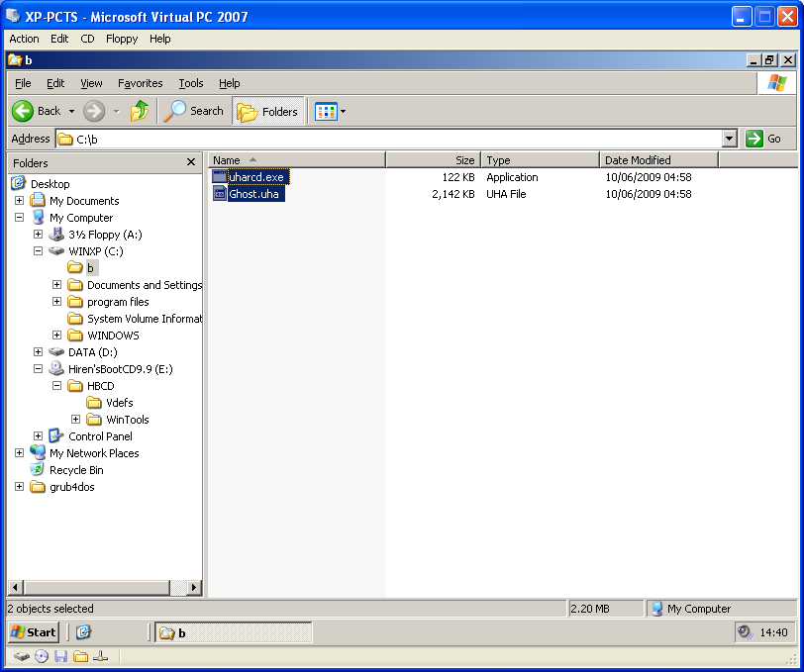Select Hiren'sBootCD9.9 CD drive icon

coord(55,368)
